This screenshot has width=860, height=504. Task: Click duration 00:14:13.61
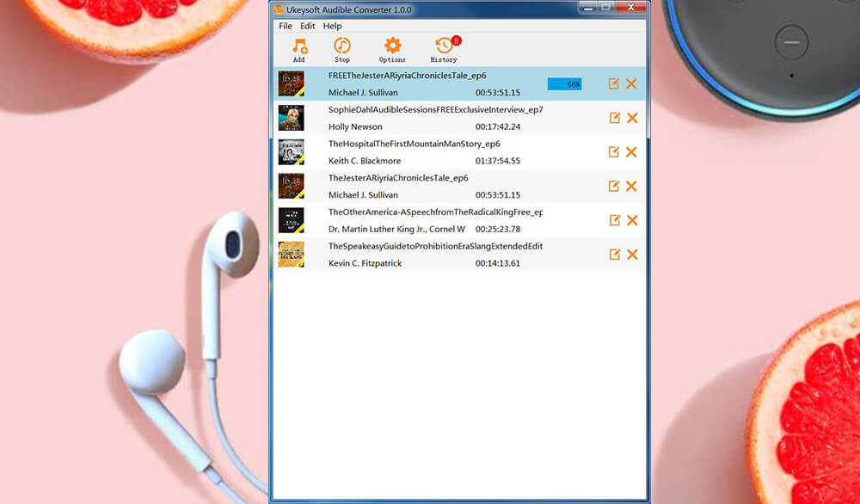(x=498, y=263)
